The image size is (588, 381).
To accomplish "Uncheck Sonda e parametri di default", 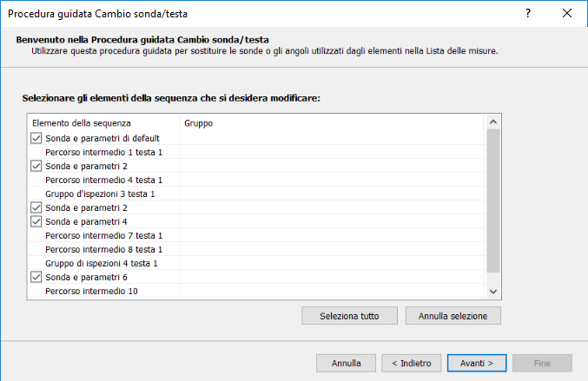I will click(36, 138).
